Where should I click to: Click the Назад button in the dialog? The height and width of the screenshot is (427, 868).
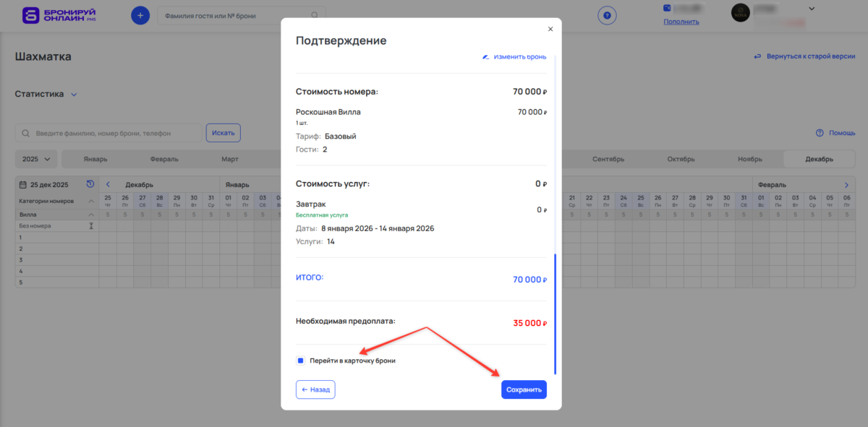click(315, 389)
